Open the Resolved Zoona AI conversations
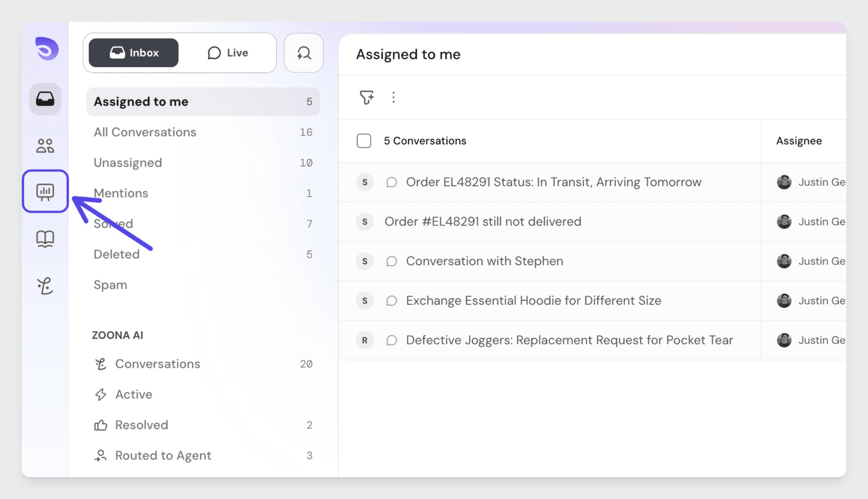 (x=141, y=425)
